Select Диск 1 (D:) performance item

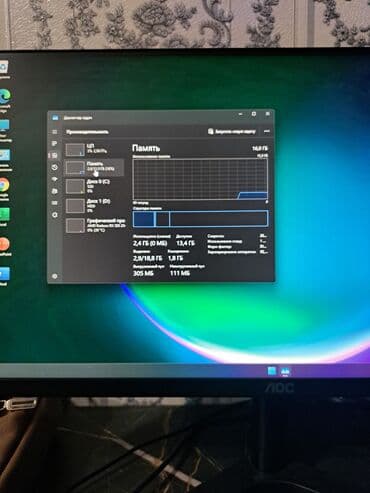[x=94, y=206]
